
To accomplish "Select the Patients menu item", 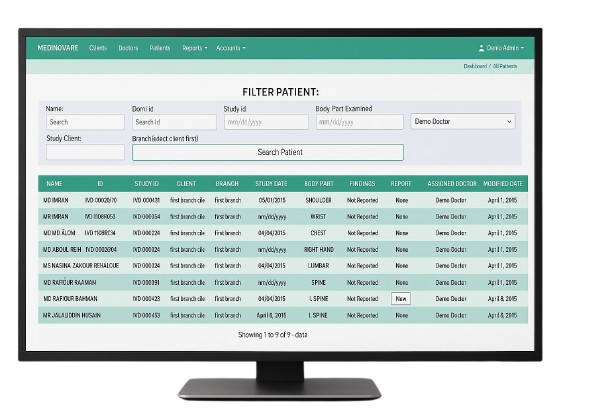I will coord(159,48).
